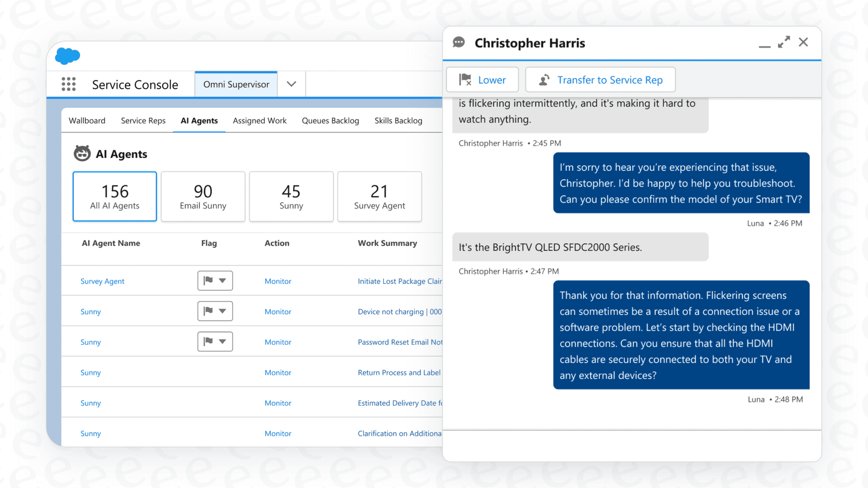This screenshot has width=868, height=488.
Task: Open the flag dropdown arrow for Device not charging row
Action: pos(222,311)
